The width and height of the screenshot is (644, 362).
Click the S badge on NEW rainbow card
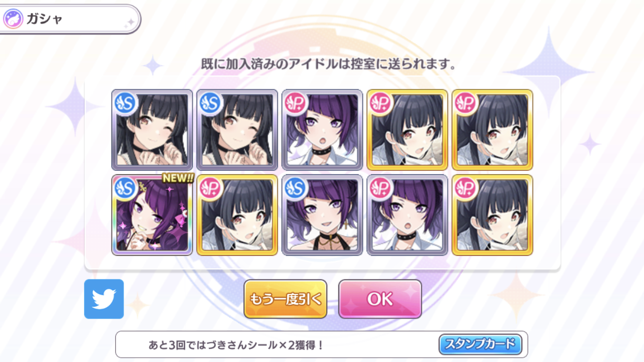coord(126,189)
